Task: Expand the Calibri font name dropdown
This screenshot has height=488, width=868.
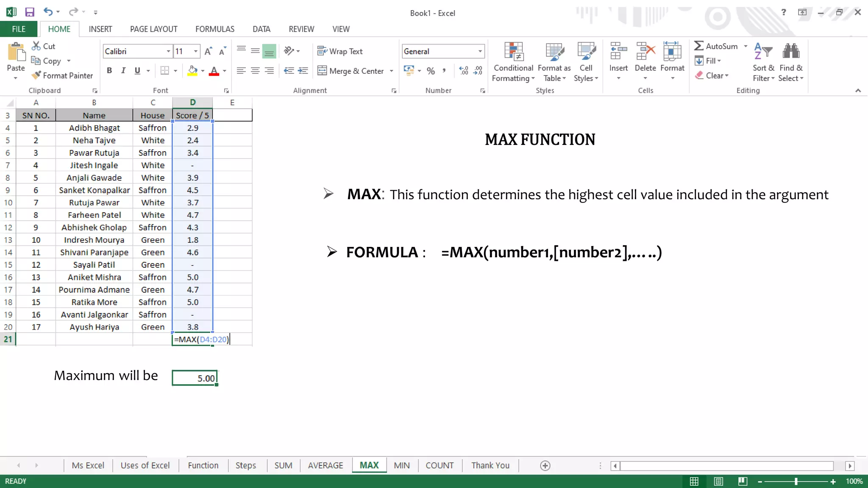Action: [x=168, y=51]
